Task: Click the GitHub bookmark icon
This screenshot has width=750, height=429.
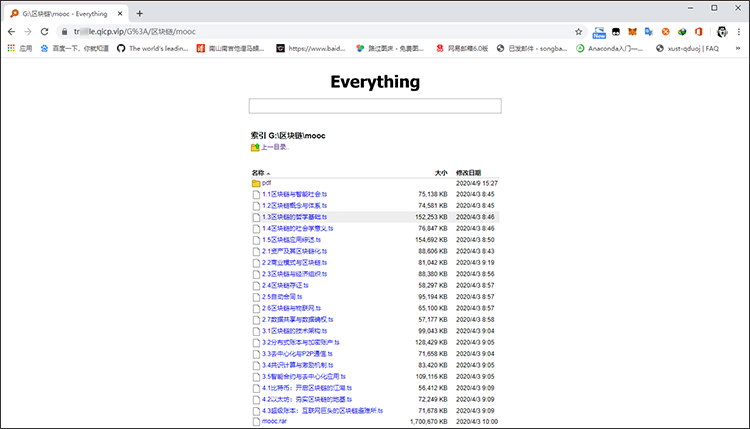Action: click(121, 47)
